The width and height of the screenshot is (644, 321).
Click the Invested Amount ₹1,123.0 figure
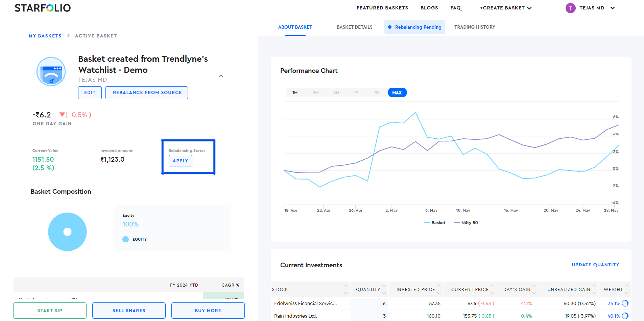click(112, 159)
